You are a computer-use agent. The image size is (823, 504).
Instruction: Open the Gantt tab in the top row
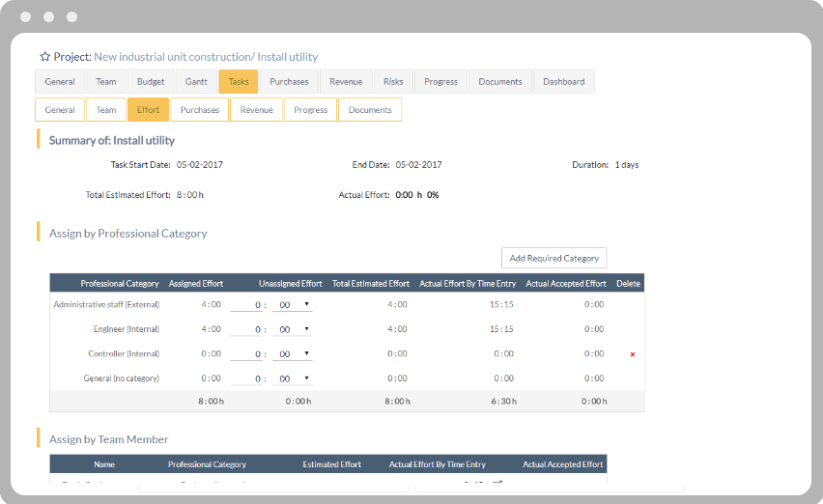[x=196, y=82]
